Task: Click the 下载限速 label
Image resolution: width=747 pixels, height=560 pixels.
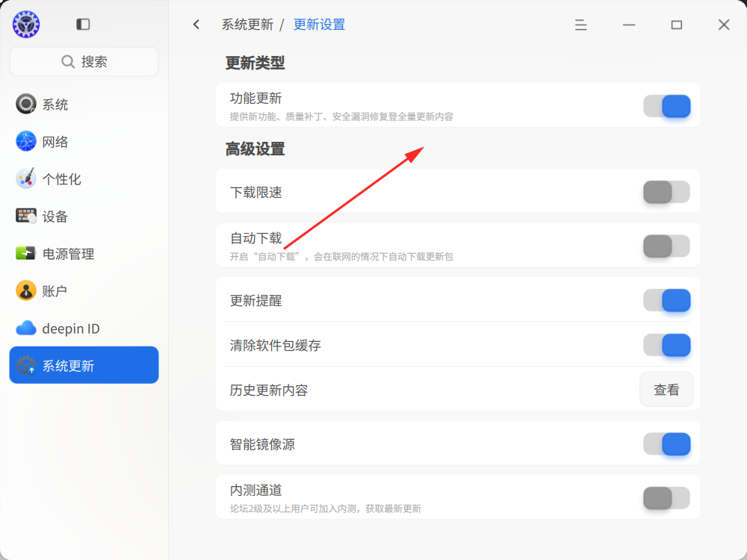Action: point(255,193)
